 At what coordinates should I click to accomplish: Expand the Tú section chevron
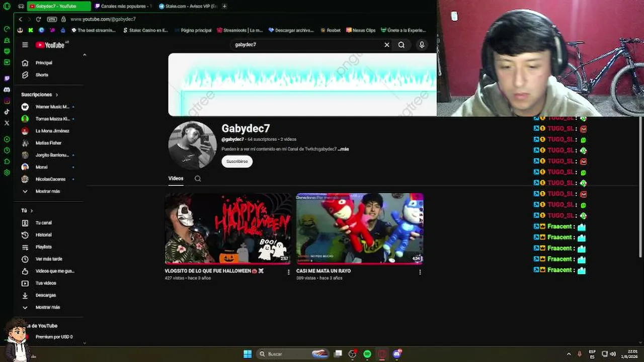31,211
